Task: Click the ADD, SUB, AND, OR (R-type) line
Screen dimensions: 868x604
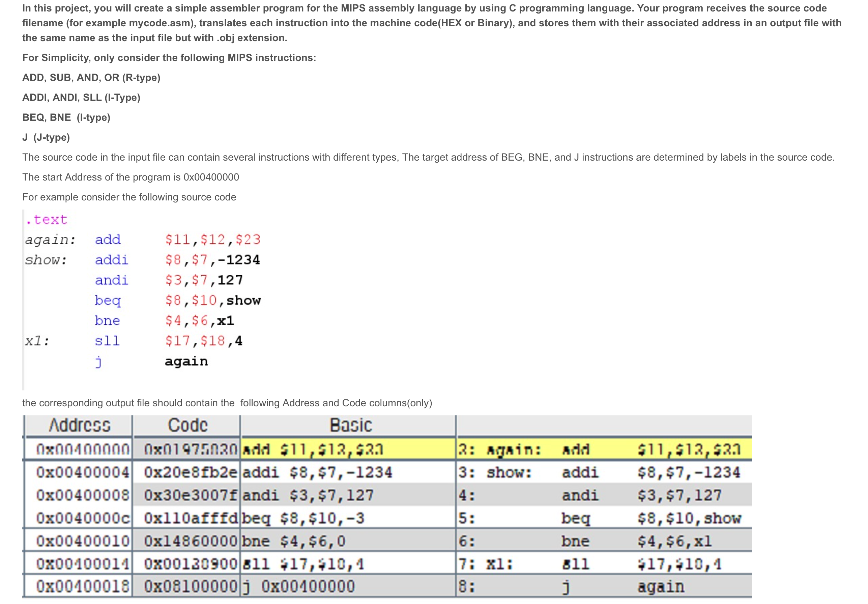Action: [91, 78]
